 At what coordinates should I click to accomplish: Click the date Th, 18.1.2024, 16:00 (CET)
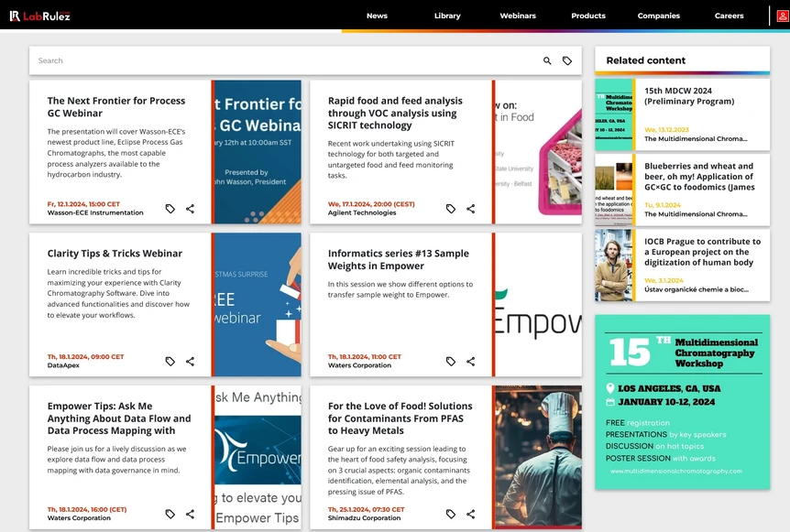coord(87,509)
